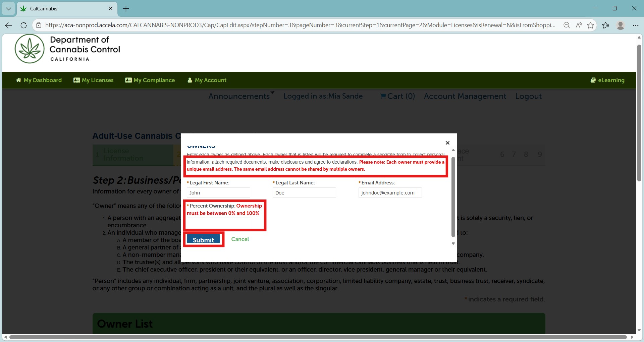Close the owner dialog with the X
This screenshot has height=342, width=644.
[x=447, y=143]
